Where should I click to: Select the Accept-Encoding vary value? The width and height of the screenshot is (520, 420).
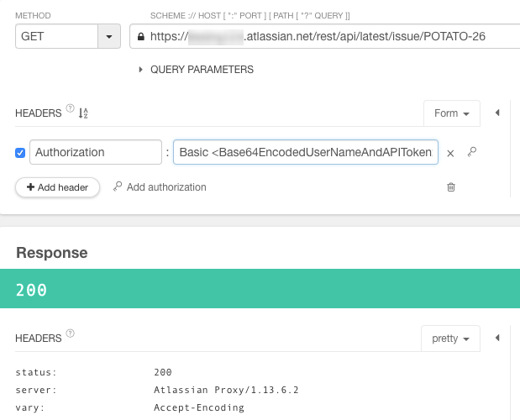click(x=199, y=407)
